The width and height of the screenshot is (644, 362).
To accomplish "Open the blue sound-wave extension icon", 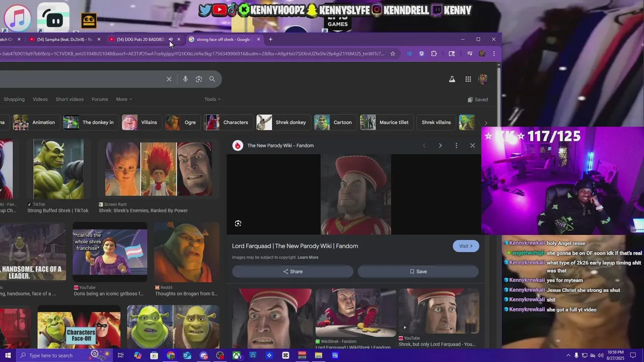I will (409, 54).
